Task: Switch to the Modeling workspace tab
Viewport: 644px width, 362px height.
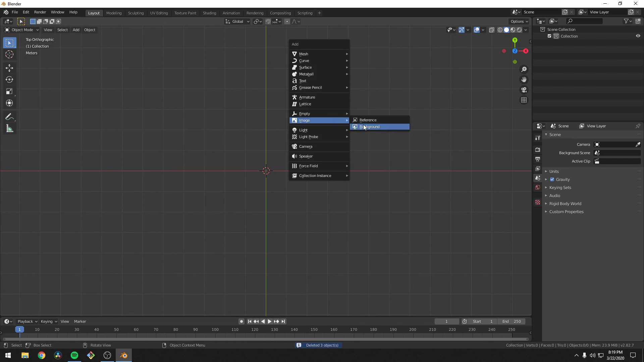Action: (114, 13)
